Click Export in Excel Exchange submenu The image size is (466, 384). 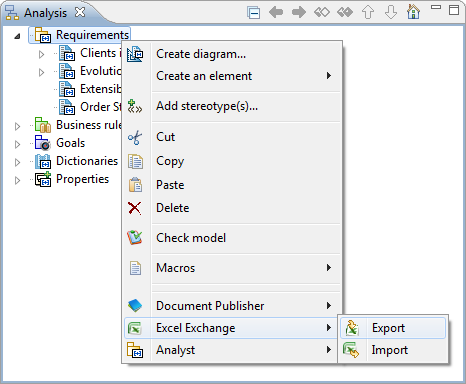point(393,328)
